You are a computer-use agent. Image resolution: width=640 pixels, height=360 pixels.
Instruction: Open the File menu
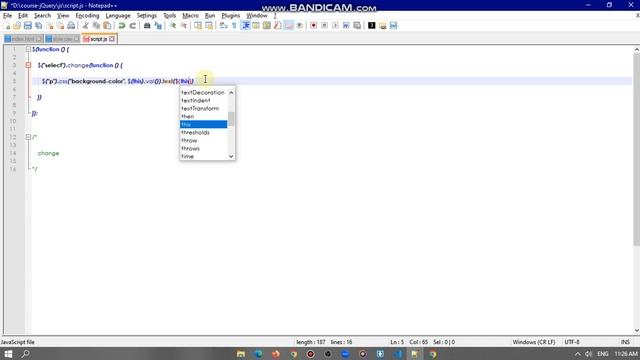pyautogui.click(x=7, y=16)
